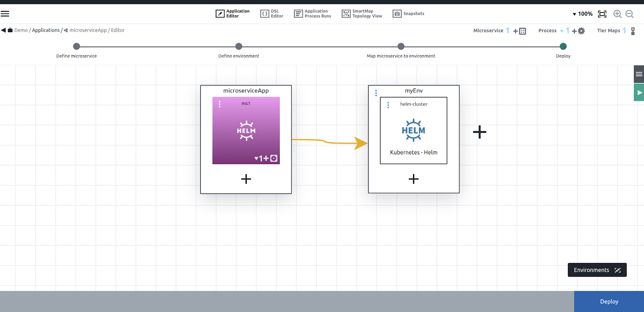Open the hamburger main menu
The image size is (644, 312).
[5, 14]
